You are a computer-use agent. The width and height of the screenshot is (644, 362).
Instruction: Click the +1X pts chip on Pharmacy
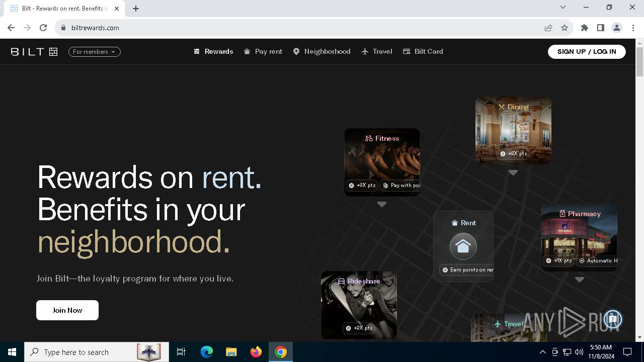(559, 261)
